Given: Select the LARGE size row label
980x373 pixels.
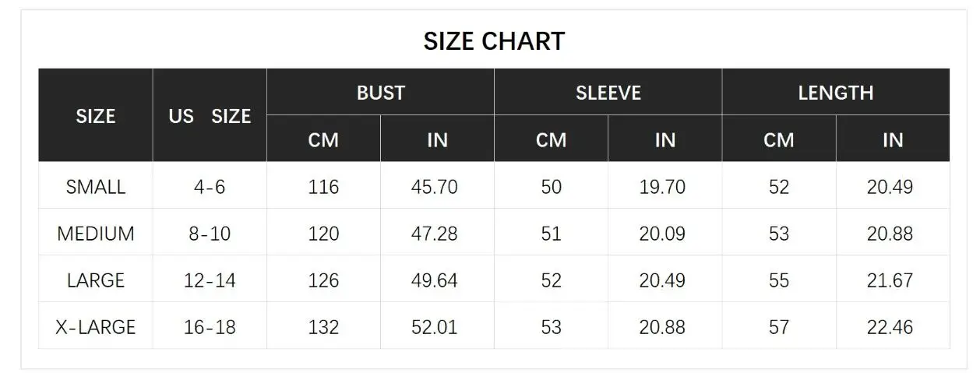Looking at the screenshot, I should (x=96, y=280).
